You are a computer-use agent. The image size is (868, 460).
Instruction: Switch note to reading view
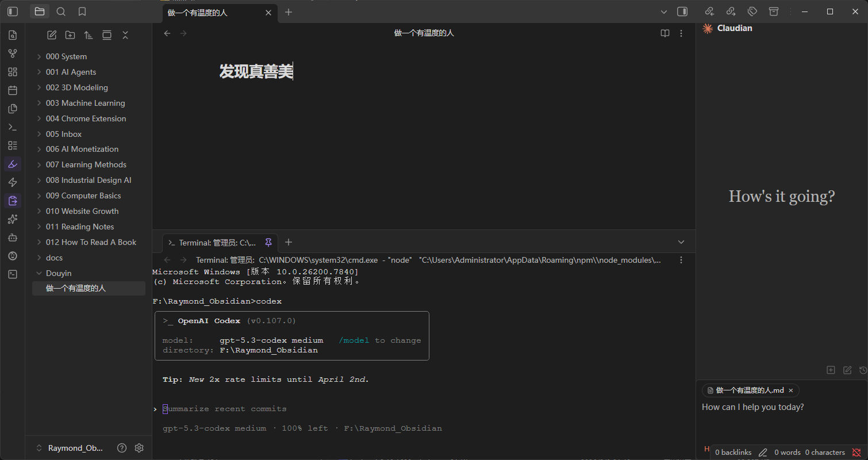coord(665,33)
